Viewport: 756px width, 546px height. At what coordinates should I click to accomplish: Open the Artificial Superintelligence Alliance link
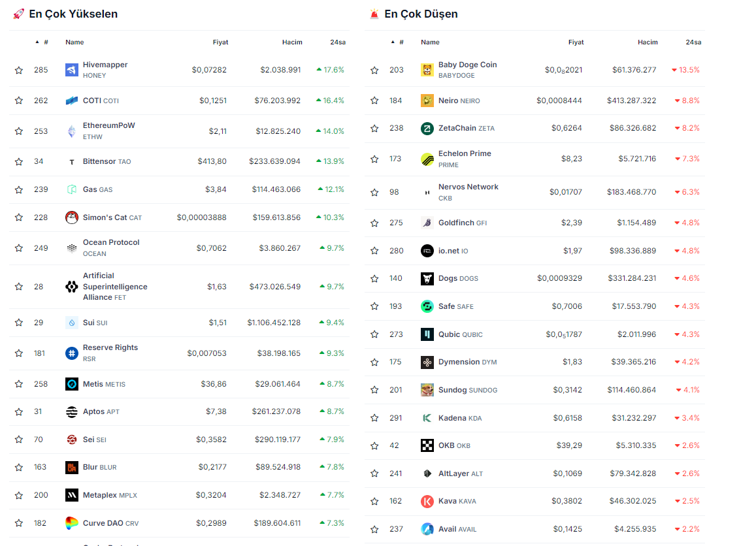[114, 286]
